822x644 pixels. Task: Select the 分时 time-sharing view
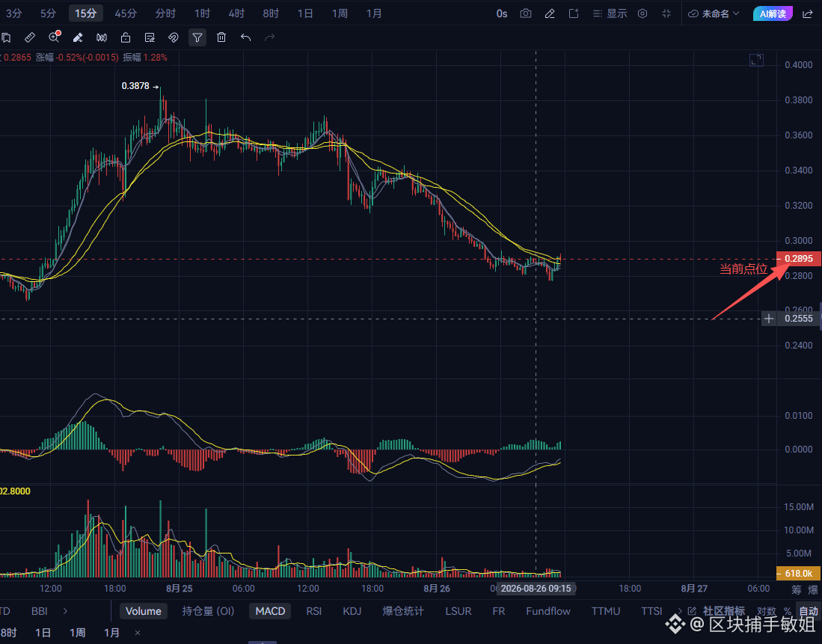tap(165, 13)
